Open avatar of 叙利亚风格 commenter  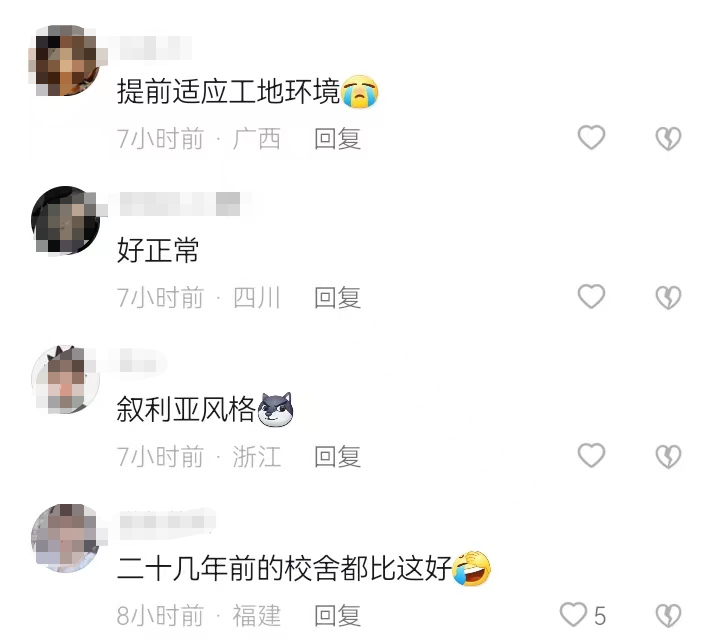tap(65, 379)
